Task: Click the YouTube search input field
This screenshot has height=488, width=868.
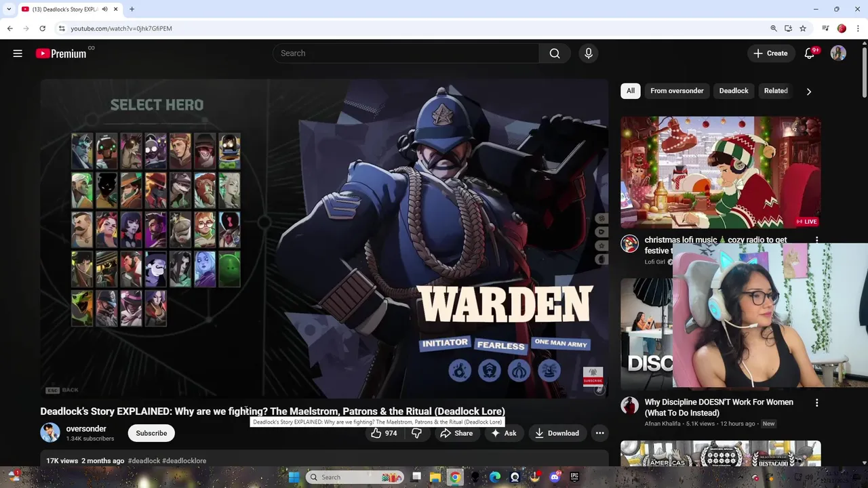Action: (406, 54)
